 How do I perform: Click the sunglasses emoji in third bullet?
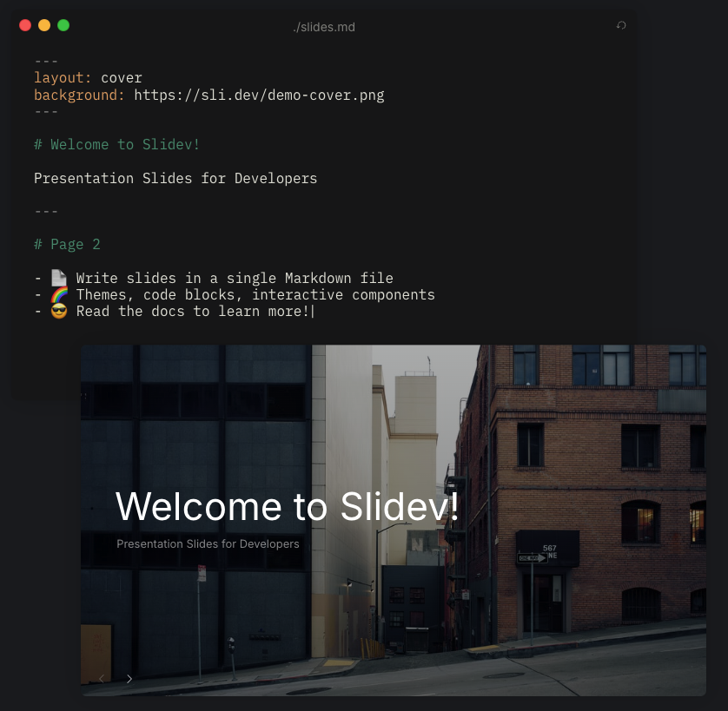[59, 311]
